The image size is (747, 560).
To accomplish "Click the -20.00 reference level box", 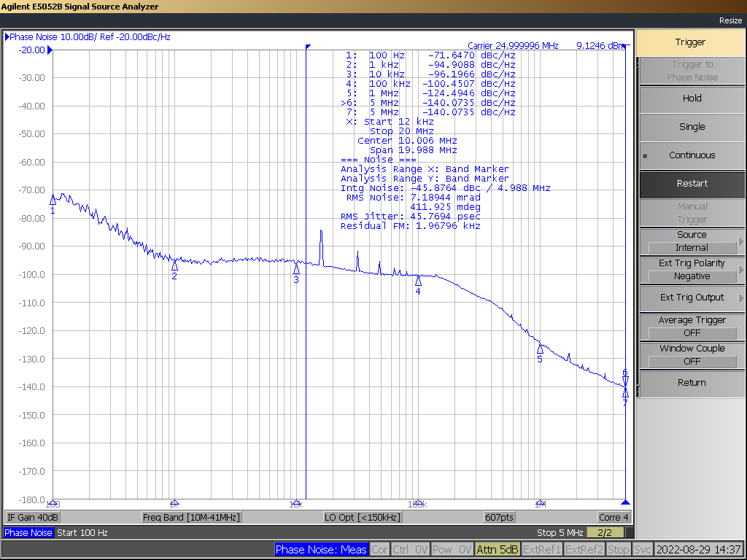I will (31, 50).
